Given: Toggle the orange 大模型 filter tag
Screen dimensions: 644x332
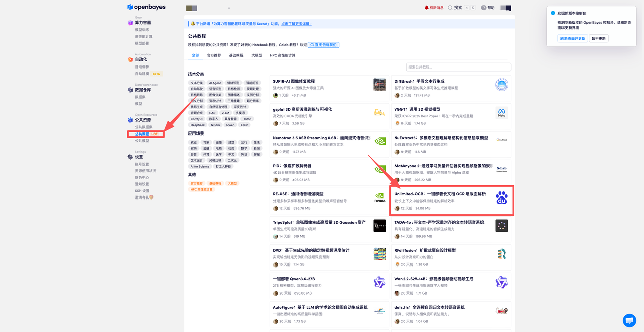Looking at the screenshot, I should 232,183.
